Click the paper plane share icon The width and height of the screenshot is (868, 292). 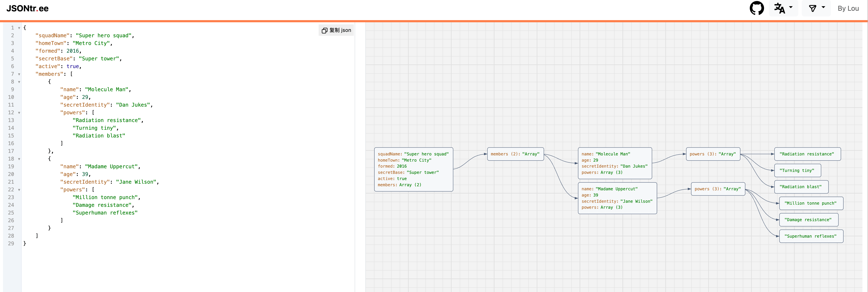click(812, 8)
